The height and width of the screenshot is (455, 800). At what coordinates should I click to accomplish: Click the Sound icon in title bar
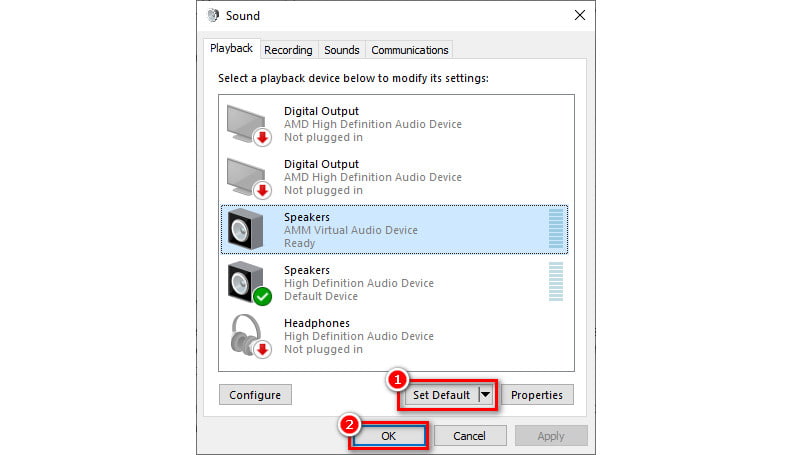point(213,15)
